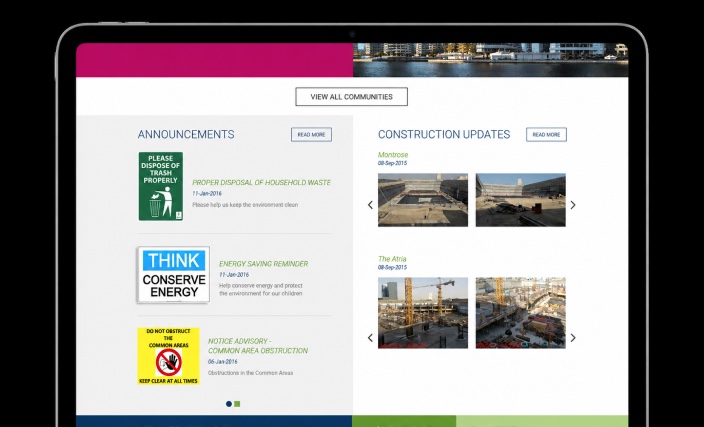Select the Announcements section heading

[x=186, y=134]
